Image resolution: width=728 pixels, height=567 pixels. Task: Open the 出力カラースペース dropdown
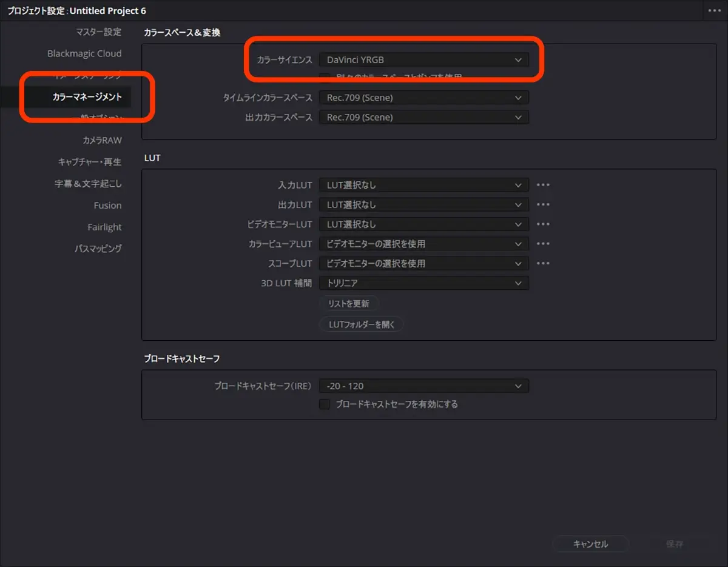pos(423,116)
